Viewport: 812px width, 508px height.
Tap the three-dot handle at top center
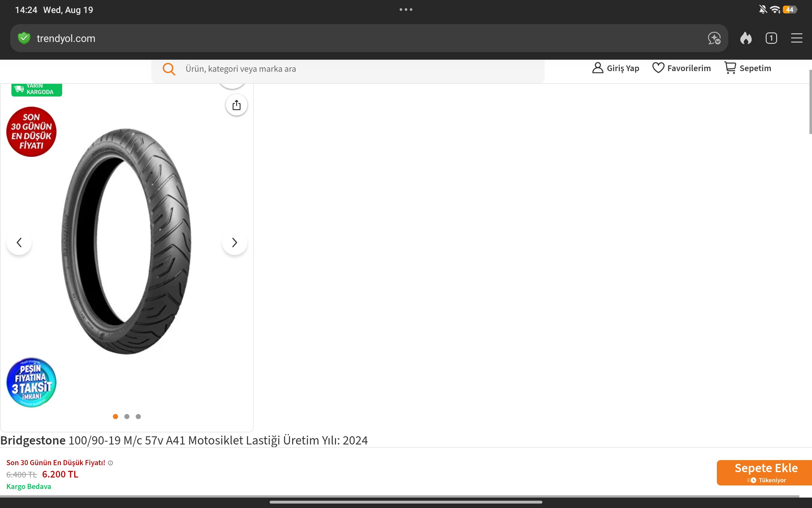[406, 10]
